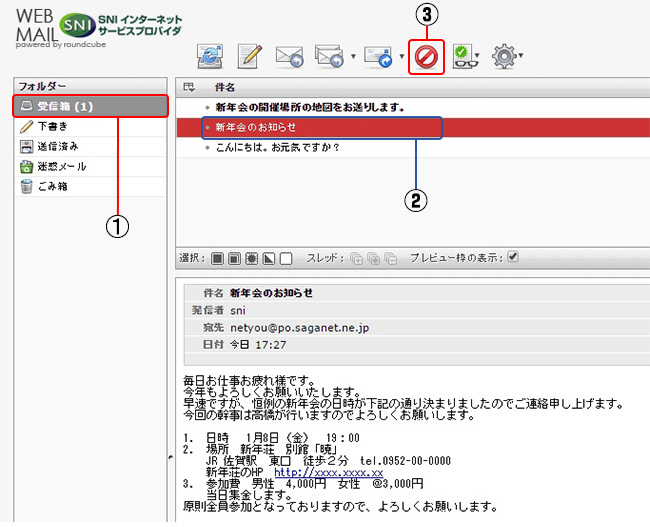Viewport: 650px width, 527px height.
Task: Click the 件名 column header
Action: pyautogui.click(x=225, y=89)
